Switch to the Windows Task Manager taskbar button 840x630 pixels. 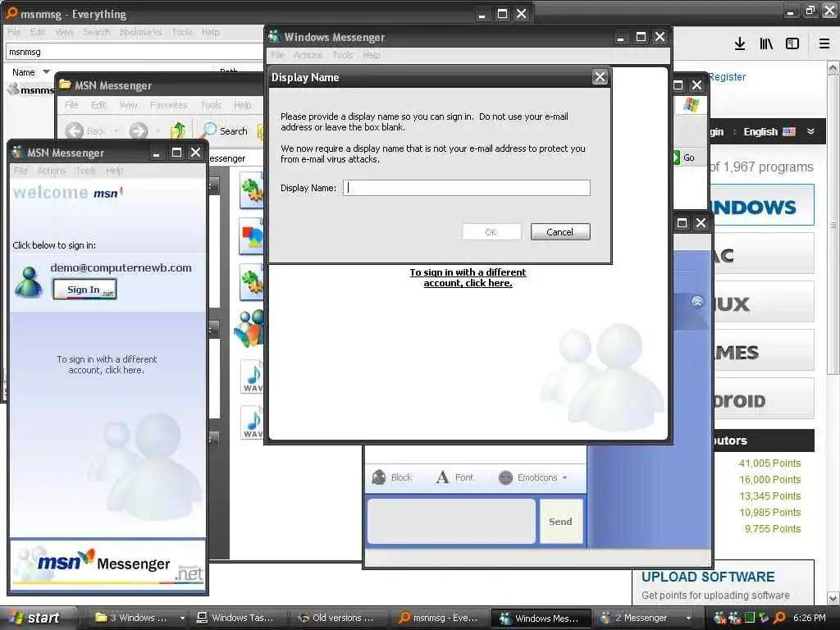point(235,619)
